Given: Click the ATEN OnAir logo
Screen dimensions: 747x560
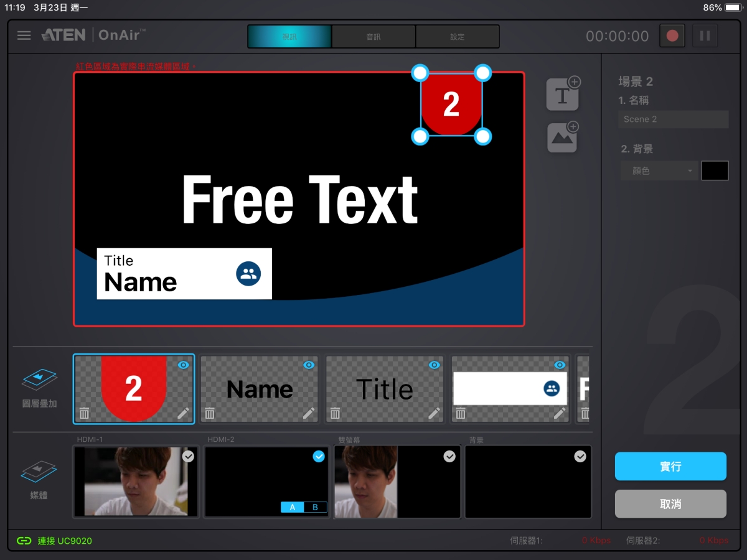Looking at the screenshot, I should click(93, 35).
